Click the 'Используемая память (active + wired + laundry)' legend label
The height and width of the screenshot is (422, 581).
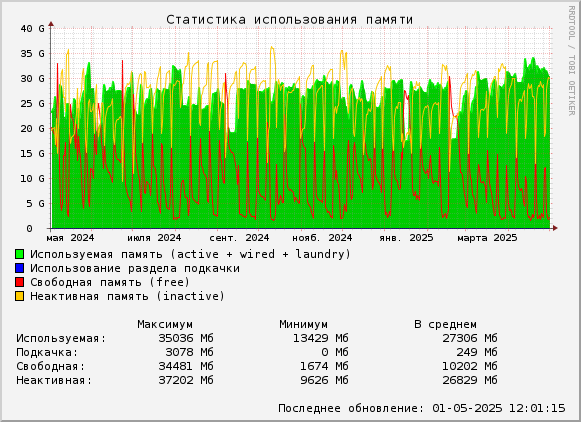click(190, 255)
